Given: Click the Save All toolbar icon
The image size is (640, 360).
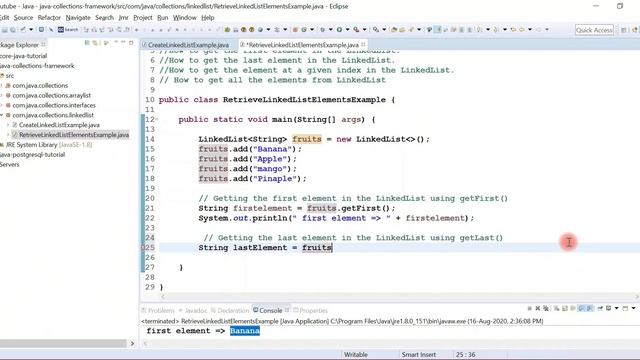Looking at the screenshot, I should 13,30.
